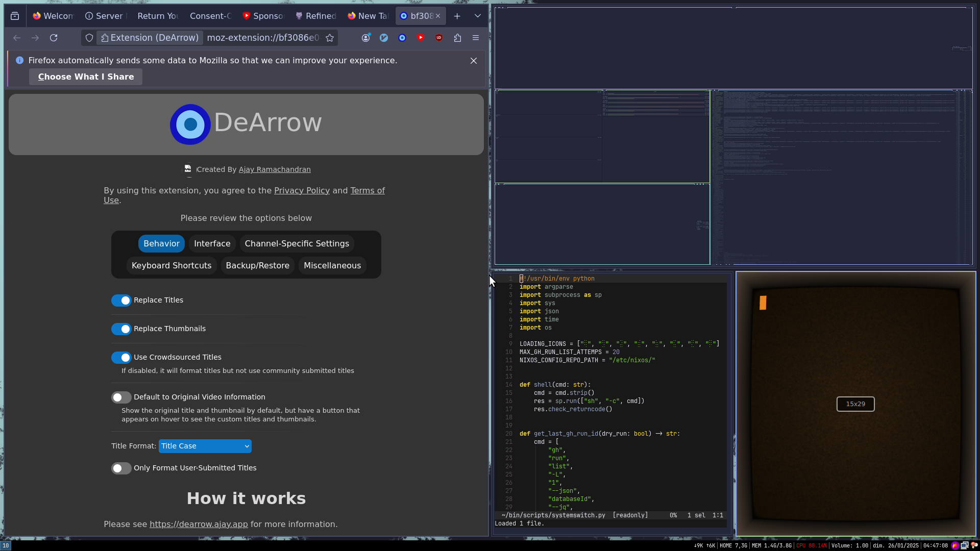The width and height of the screenshot is (980, 551).
Task: Click the moz-extension URL address field
Action: pos(263,38)
